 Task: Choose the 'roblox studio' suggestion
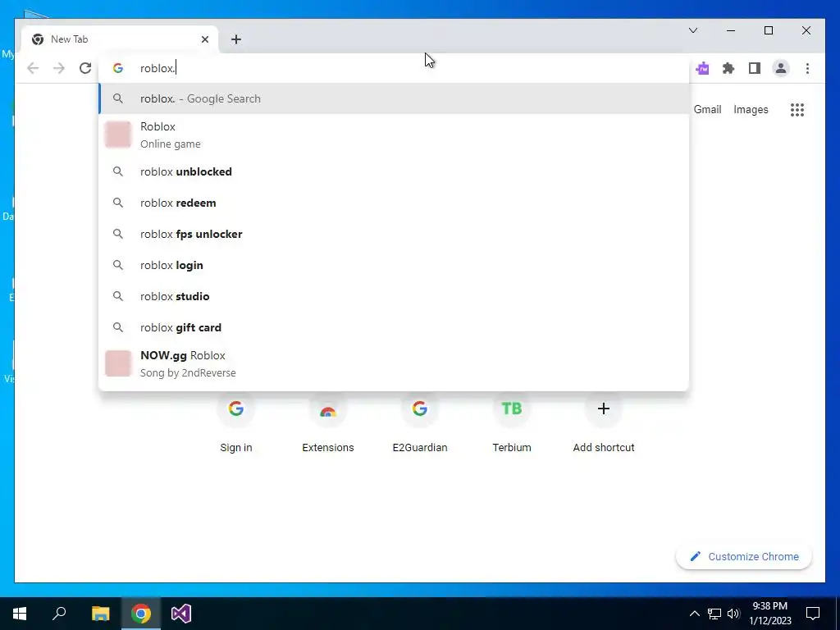coord(394,296)
